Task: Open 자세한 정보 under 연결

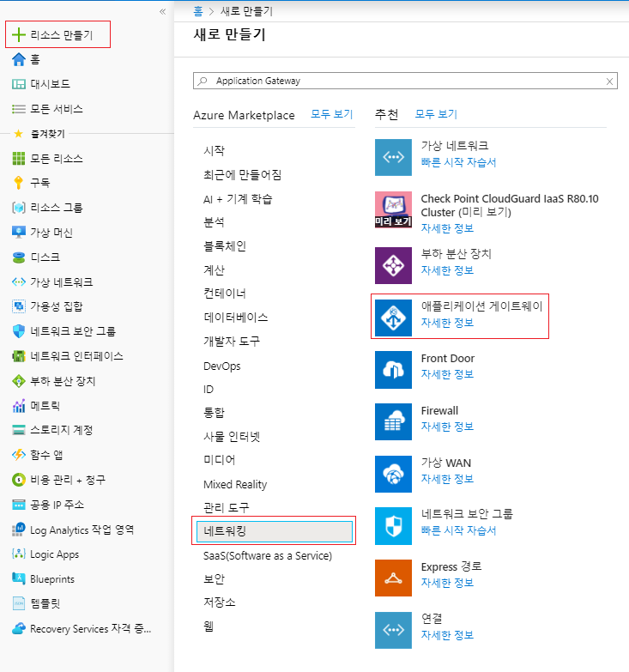Action: click(x=447, y=635)
